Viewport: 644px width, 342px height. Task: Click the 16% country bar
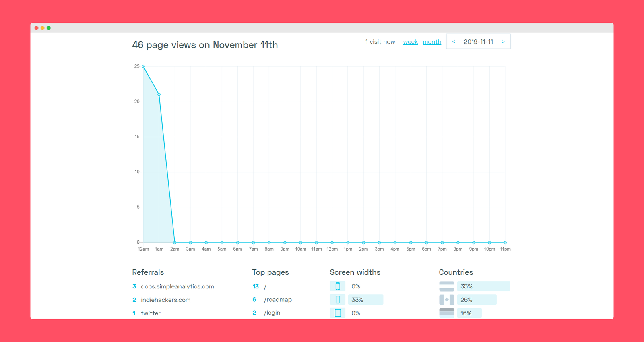[469, 313]
